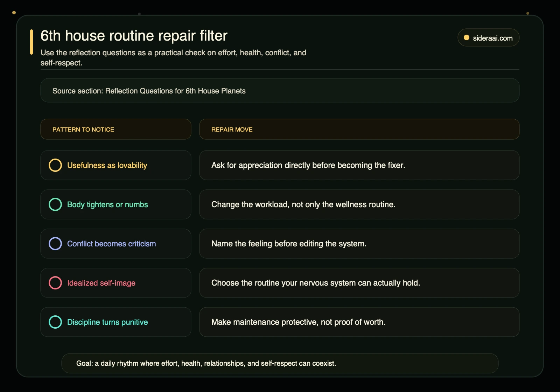Select the teal circle beside Discipline turns punitive
560x392 pixels.
55,322
